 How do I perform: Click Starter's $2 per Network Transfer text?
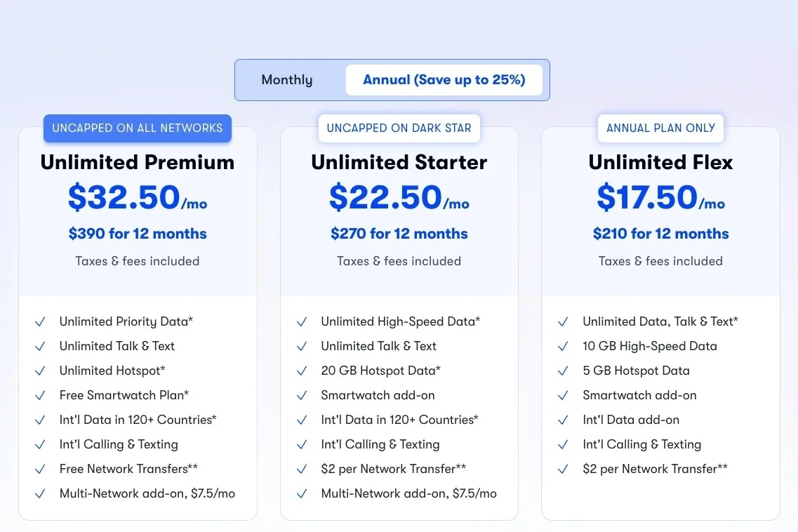(393, 469)
